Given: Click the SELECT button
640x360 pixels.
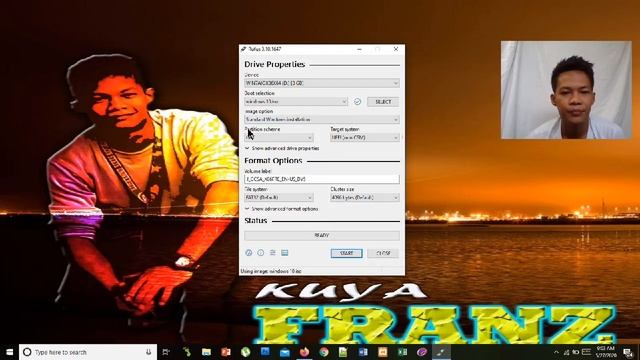Looking at the screenshot, I should click(383, 102).
